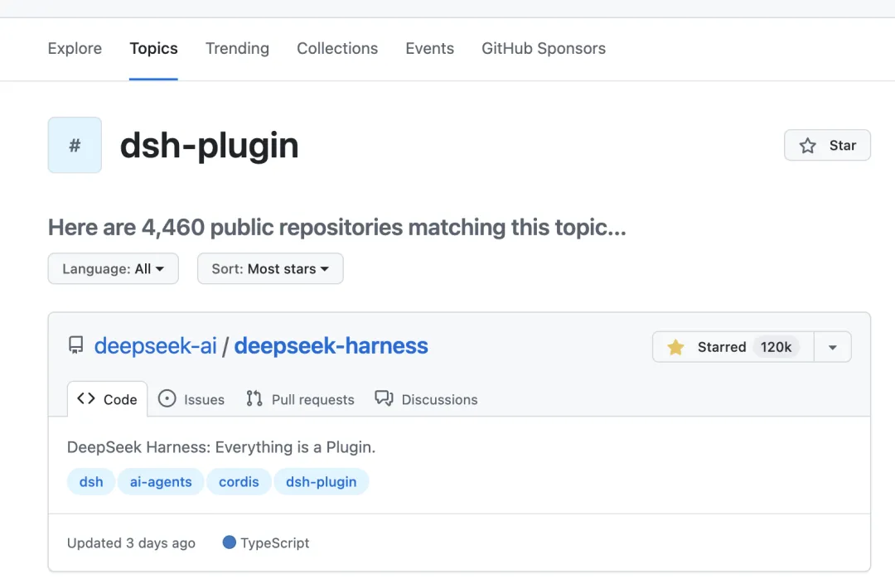
Task: Select the Code tab of deepseek-harness
Action: point(107,399)
